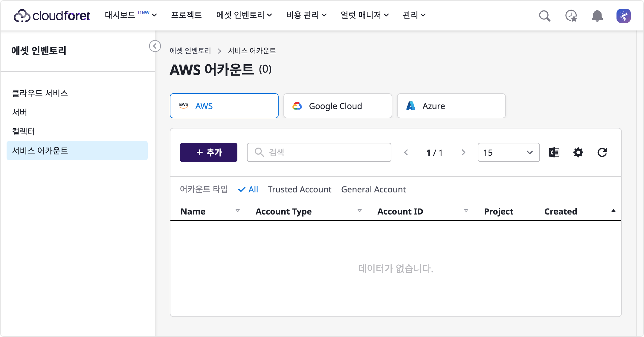Open the user profile avatar
This screenshot has width=644, height=337.
pyautogui.click(x=623, y=16)
